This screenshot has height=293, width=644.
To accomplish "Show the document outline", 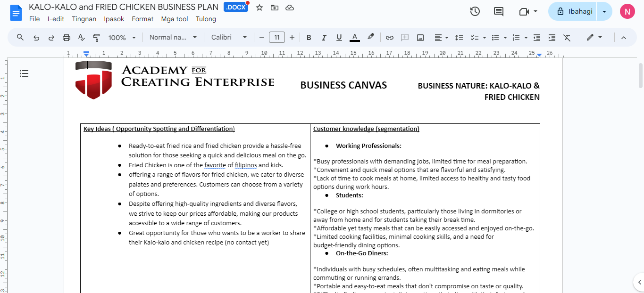I will [24, 73].
